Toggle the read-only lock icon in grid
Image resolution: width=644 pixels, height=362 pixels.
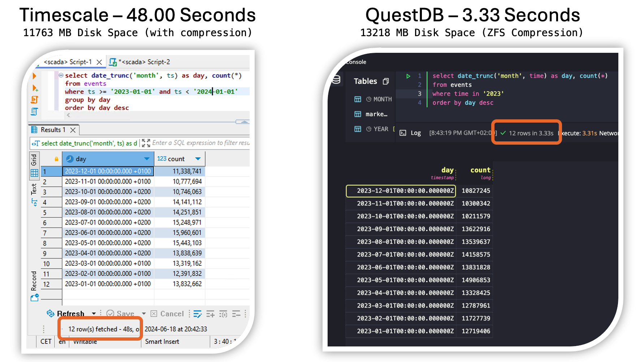[x=56, y=159]
